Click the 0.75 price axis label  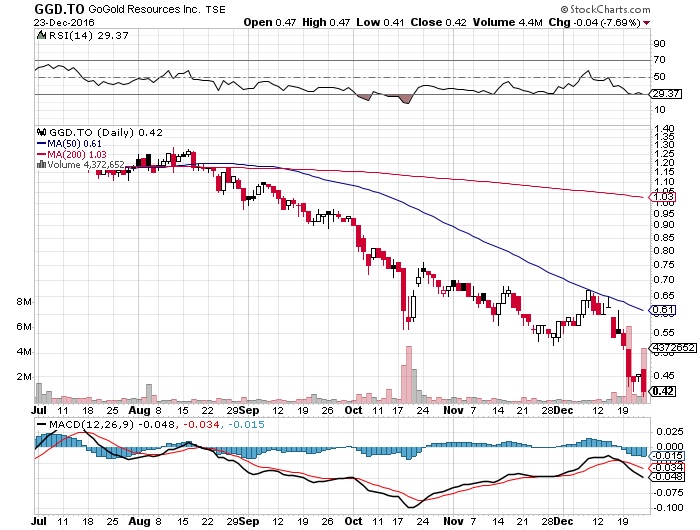(664, 265)
